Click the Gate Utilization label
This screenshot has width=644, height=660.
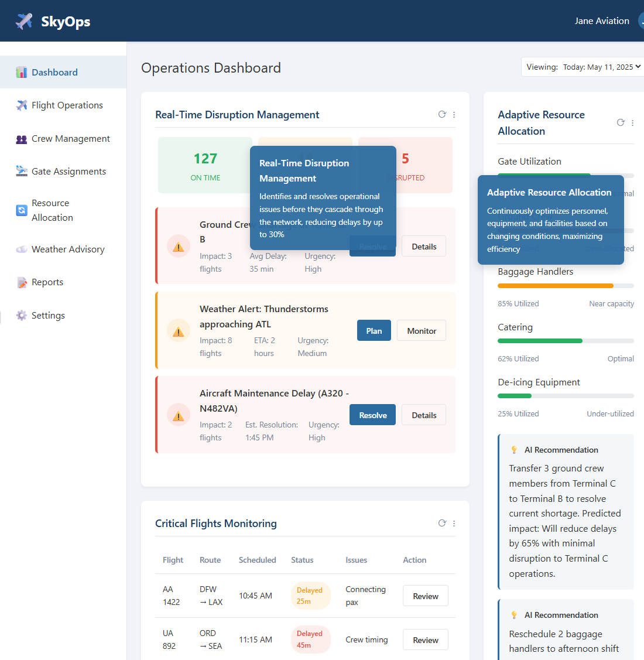tap(529, 162)
